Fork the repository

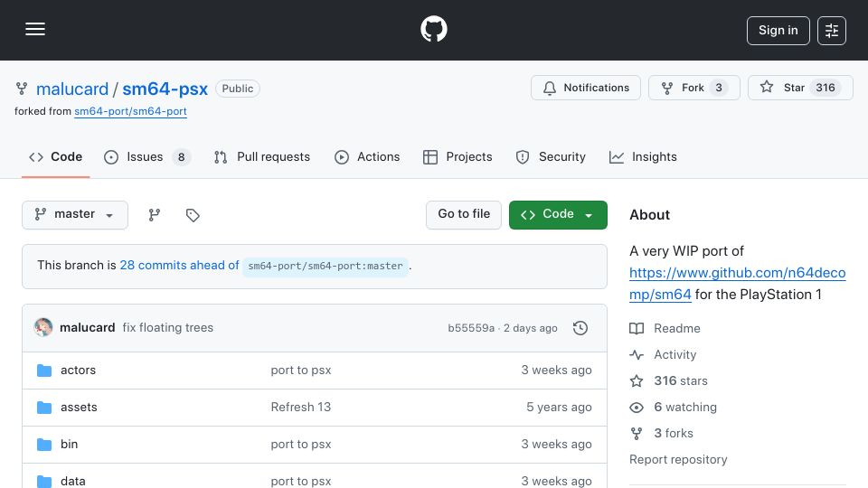coord(694,88)
